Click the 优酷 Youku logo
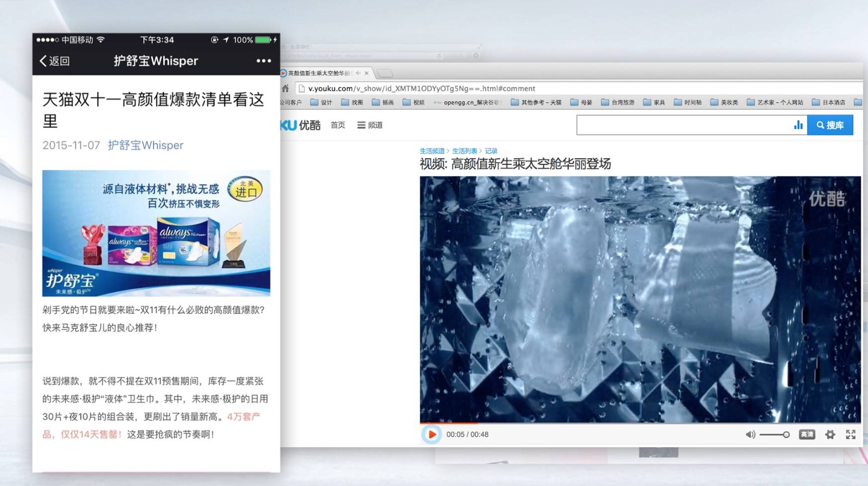 pos(301,125)
